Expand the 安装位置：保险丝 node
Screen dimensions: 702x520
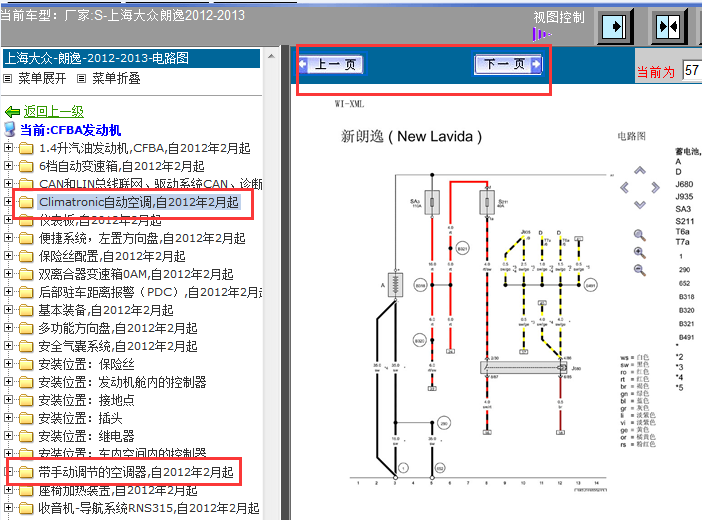point(8,364)
